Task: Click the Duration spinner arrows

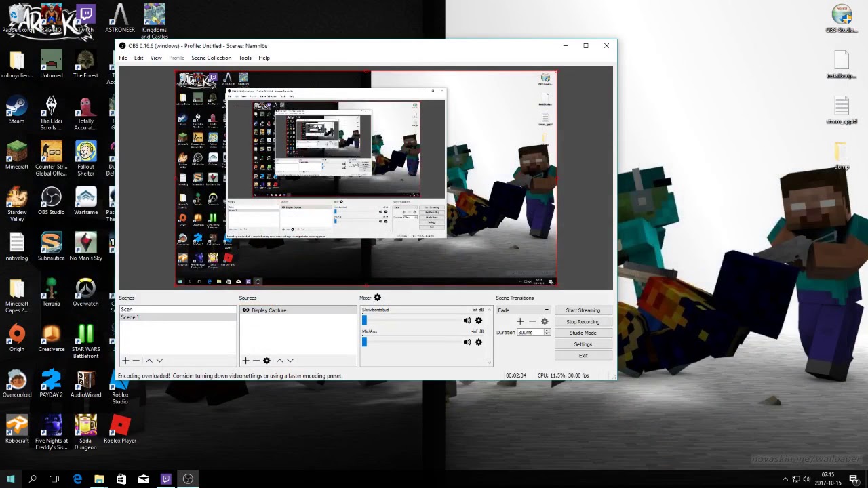Action: pos(547,333)
